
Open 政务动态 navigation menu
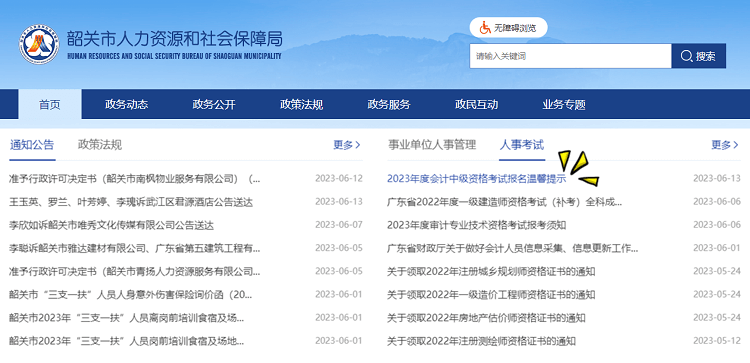point(126,104)
